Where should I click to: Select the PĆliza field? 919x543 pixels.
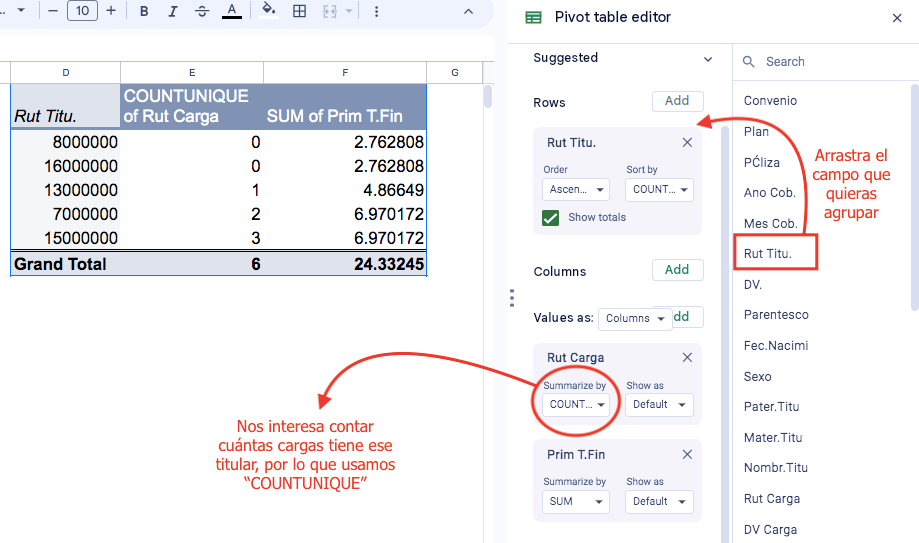761,162
